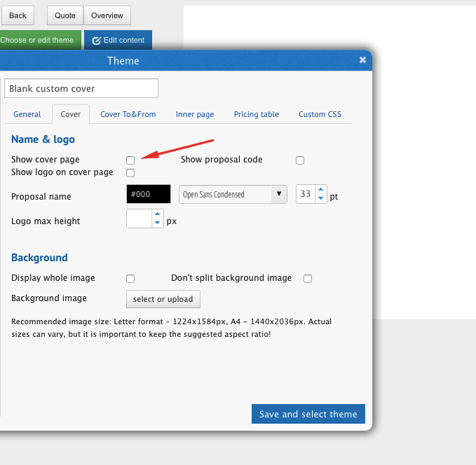
Task: Select the Pricing table tab
Action: [x=256, y=114]
